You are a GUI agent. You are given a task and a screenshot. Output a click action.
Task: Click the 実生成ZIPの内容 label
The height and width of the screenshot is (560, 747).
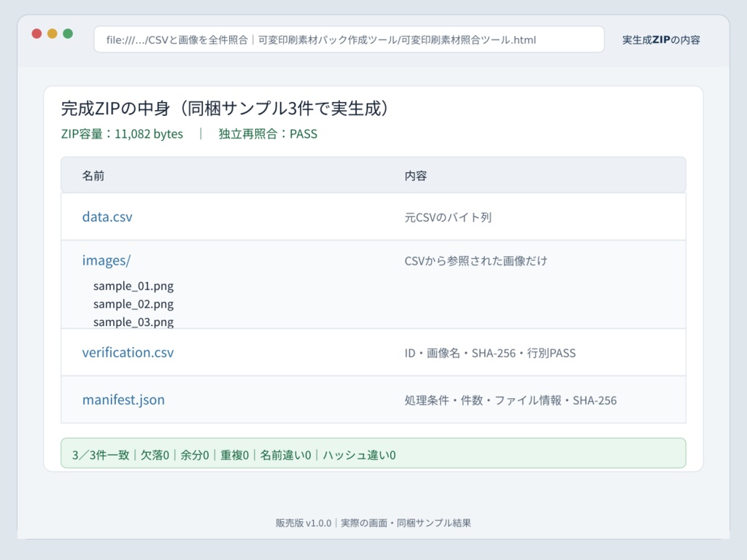pos(661,40)
